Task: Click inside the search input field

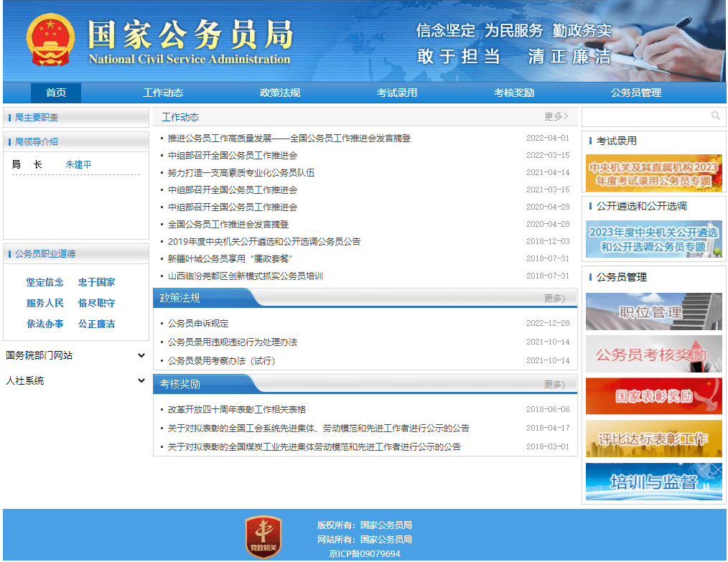Action: 646,117
